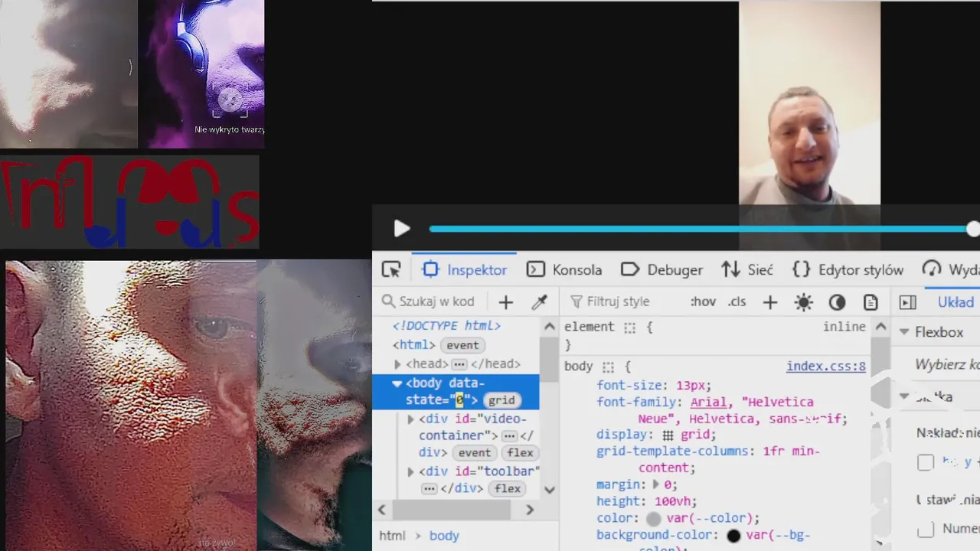
Task: Toggle the :hov pseudo-class panel
Action: click(703, 302)
